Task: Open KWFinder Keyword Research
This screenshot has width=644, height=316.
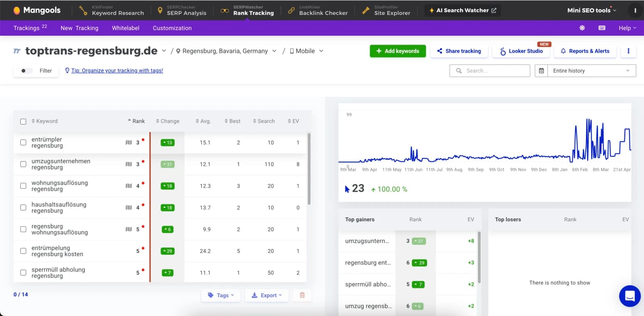Action: (x=111, y=10)
